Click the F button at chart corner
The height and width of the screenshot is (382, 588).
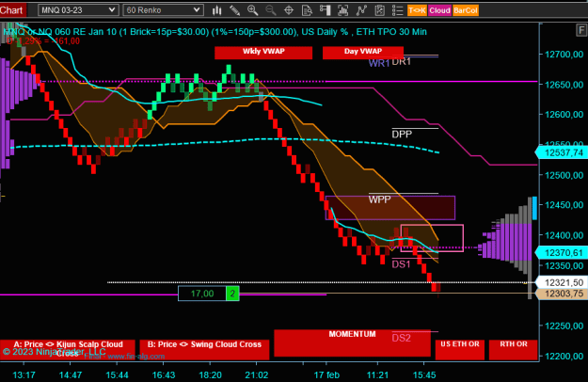click(581, 30)
